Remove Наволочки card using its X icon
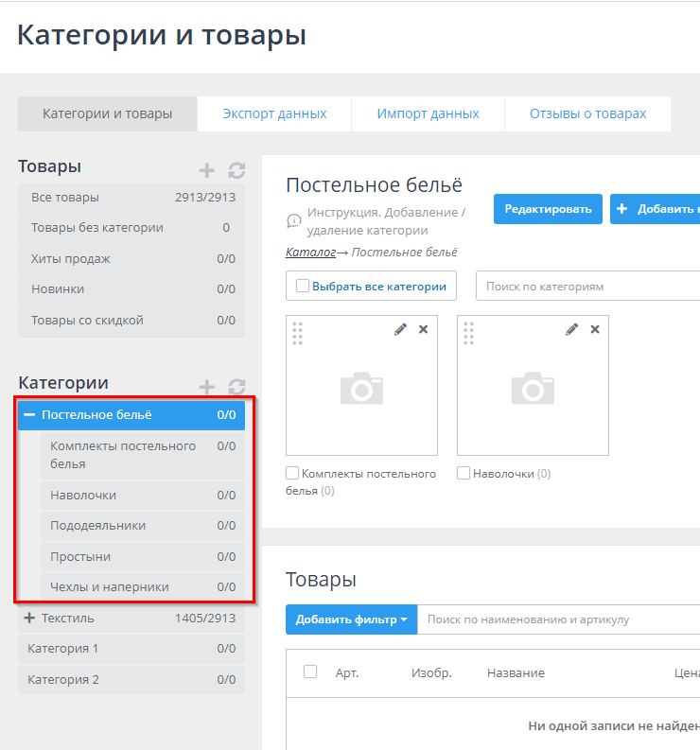This screenshot has height=750, width=700. tap(595, 329)
